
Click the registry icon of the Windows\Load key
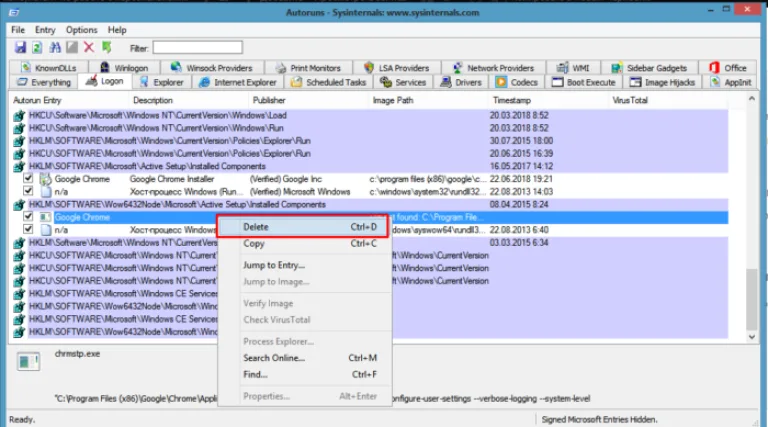[19, 116]
